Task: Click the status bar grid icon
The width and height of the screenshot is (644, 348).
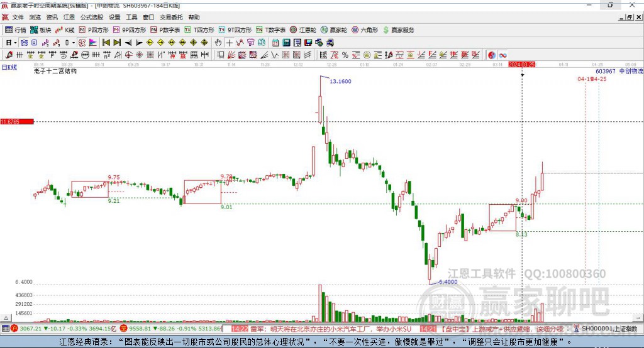Action: pos(5,329)
